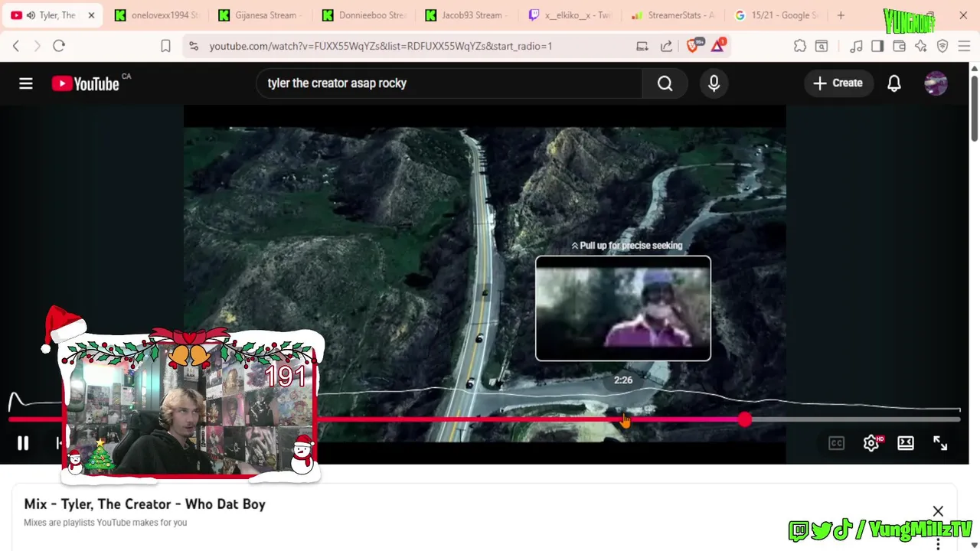Screen dimensions: 980x551
Task: Open the Brave Shields lion icon
Action: pos(694,46)
